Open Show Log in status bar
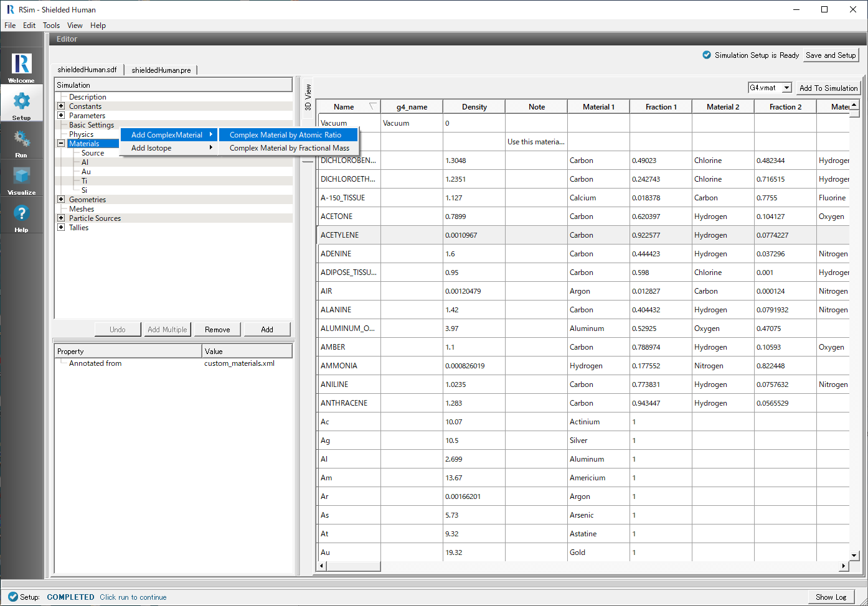The height and width of the screenshot is (606, 868). tap(831, 597)
